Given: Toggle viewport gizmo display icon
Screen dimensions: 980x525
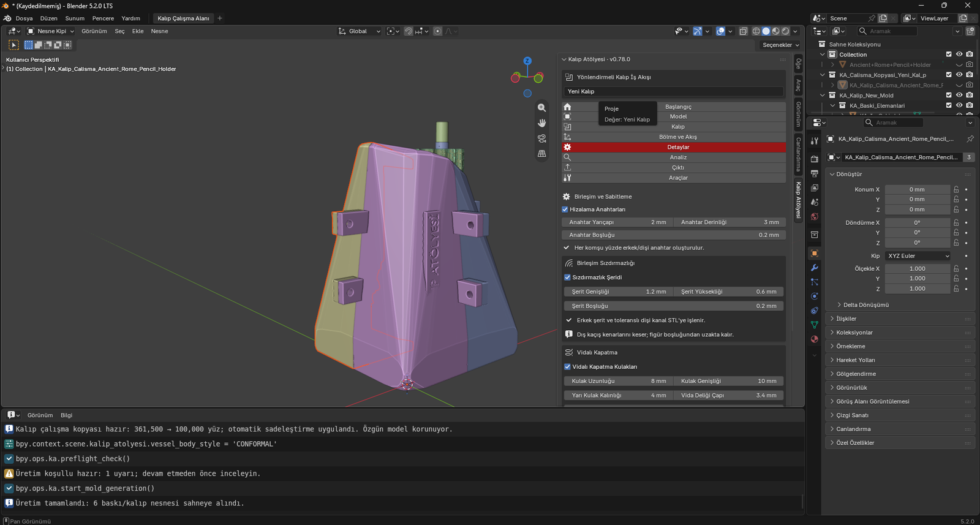Looking at the screenshot, I should [x=697, y=31].
